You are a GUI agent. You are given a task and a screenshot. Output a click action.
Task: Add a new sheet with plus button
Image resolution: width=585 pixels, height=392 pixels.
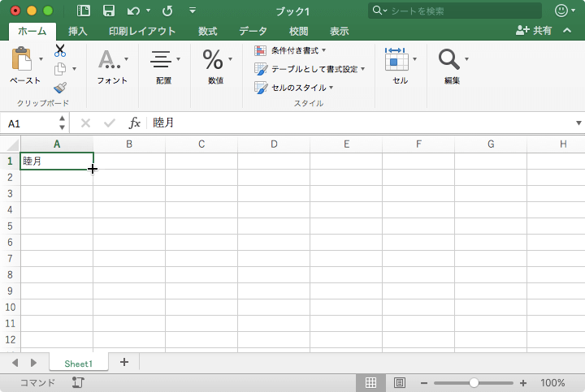coord(124,362)
